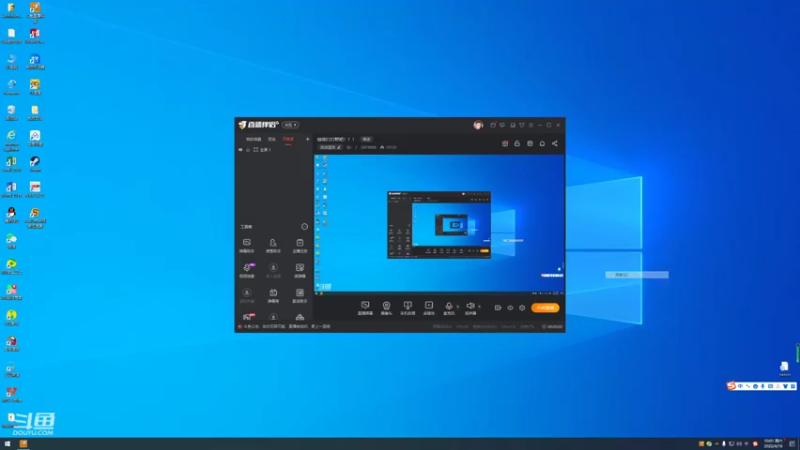Open messages icon in the title bar
The width and height of the screenshot is (800, 450).
click(503, 125)
